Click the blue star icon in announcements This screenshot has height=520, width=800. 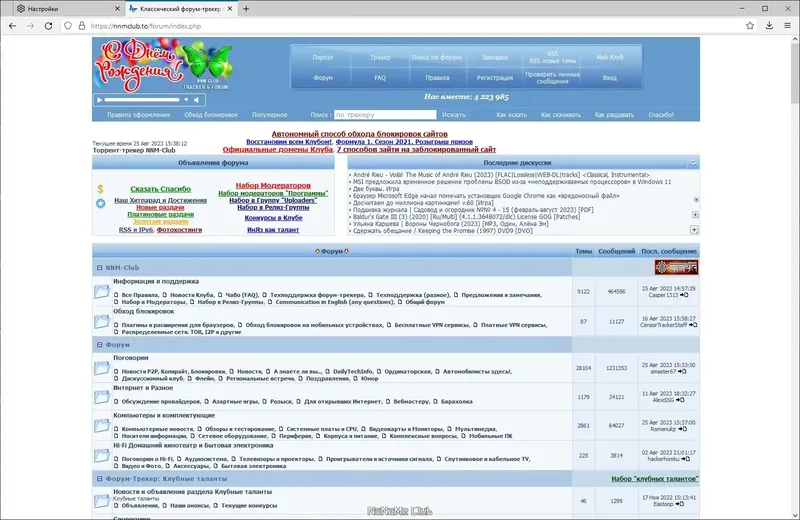point(101,203)
